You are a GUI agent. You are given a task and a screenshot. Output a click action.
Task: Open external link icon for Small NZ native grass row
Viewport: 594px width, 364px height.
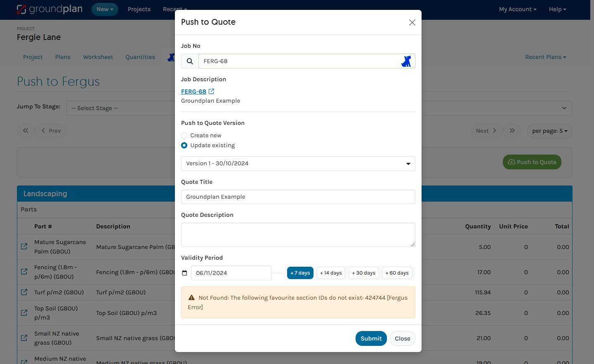(24, 338)
